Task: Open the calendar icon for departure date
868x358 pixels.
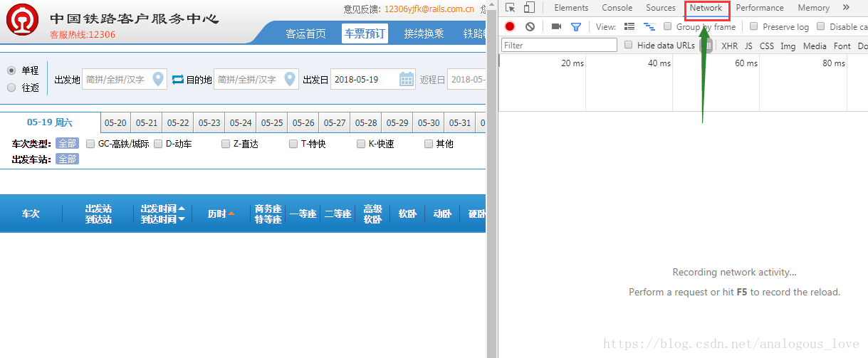Action: point(407,79)
